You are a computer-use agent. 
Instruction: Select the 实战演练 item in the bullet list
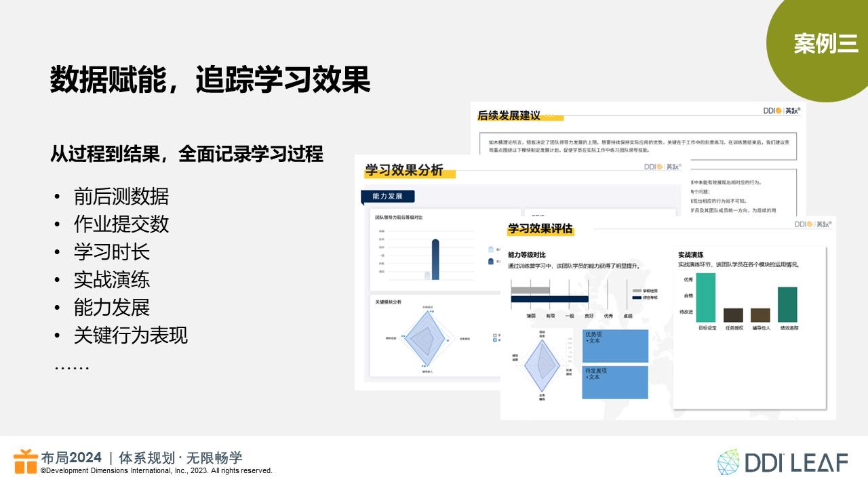point(112,280)
